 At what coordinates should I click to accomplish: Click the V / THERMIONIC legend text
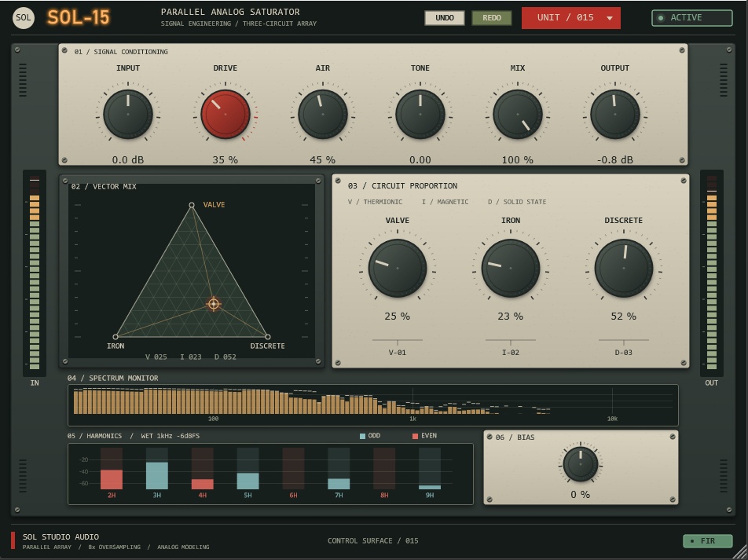[x=375, y=203]
